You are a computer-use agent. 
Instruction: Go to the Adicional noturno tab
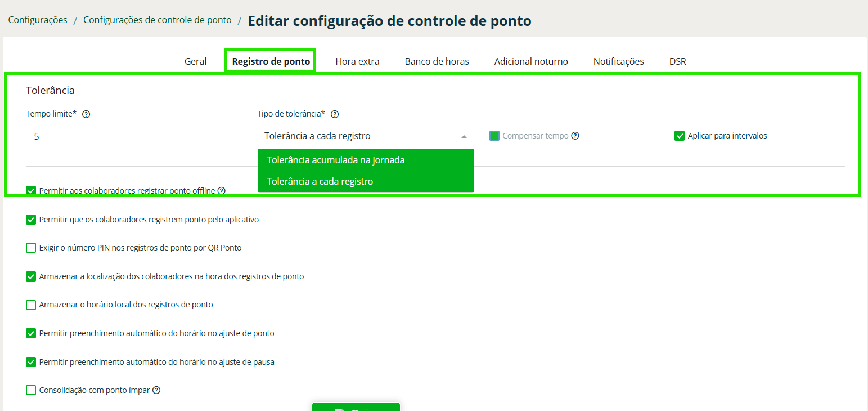pos(531,61)
